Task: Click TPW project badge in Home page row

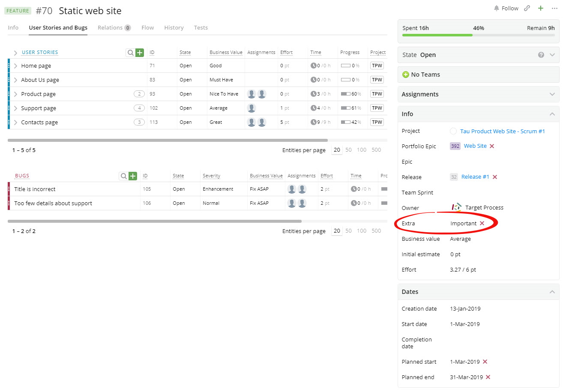Action: (x=377, y=66)
